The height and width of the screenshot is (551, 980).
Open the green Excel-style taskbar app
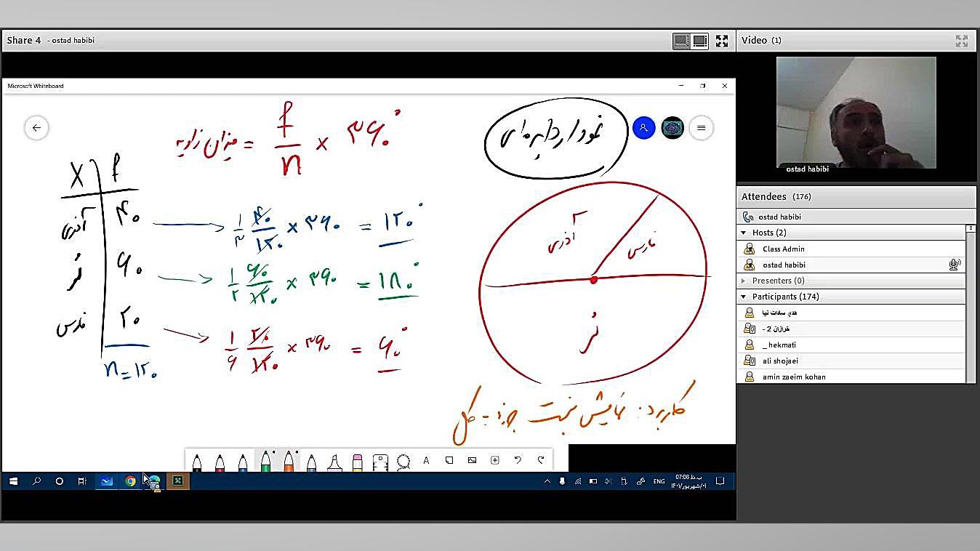click(x=177, y=481)
